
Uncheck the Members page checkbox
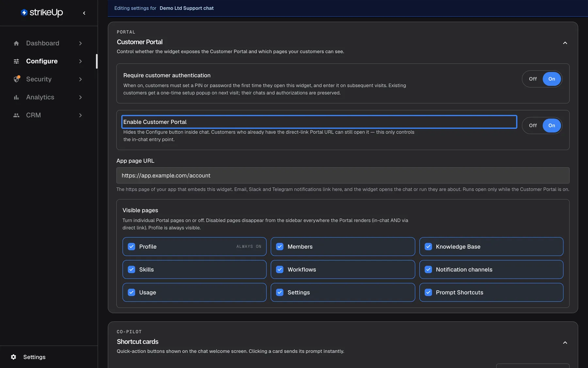280,247
